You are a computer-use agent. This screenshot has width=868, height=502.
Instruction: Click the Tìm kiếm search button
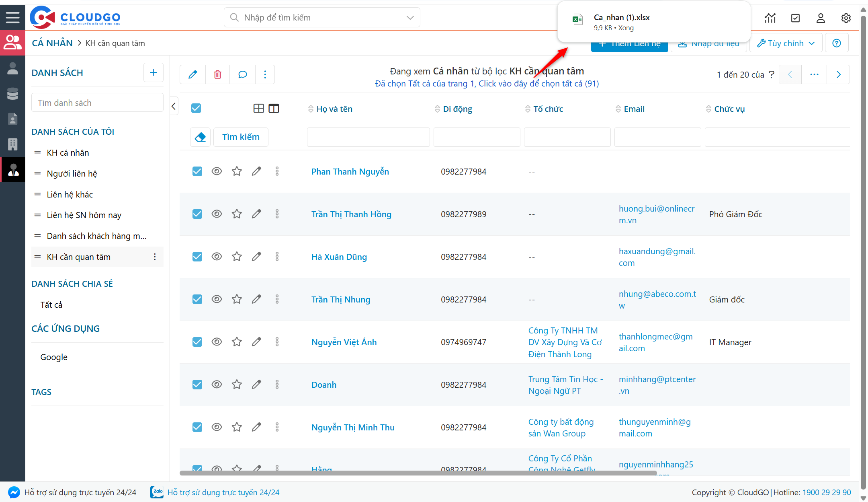point(241,137)
